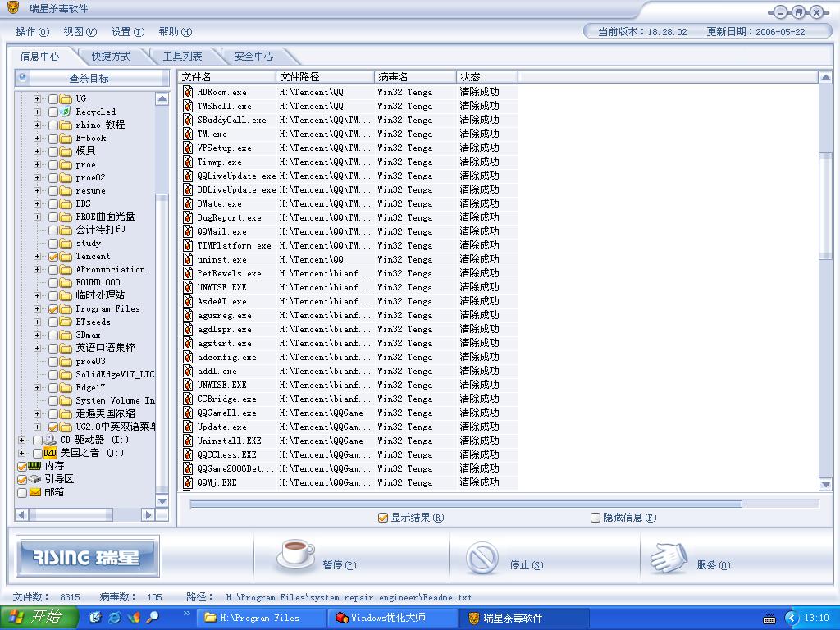The height and width of the screenshot is (630, 840).
Task: Switch to the 安全中心 tab
Action: 253,57
